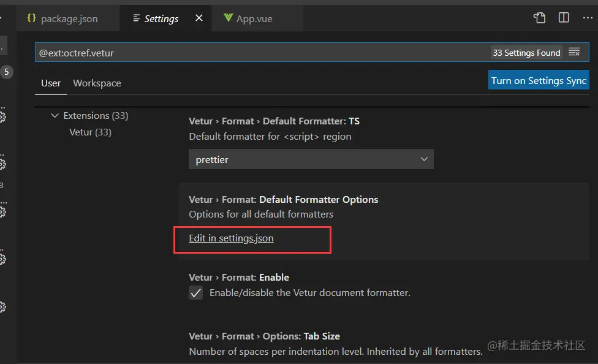
Task: Open the package.json editor tab
Action: (x=69, y=18)
